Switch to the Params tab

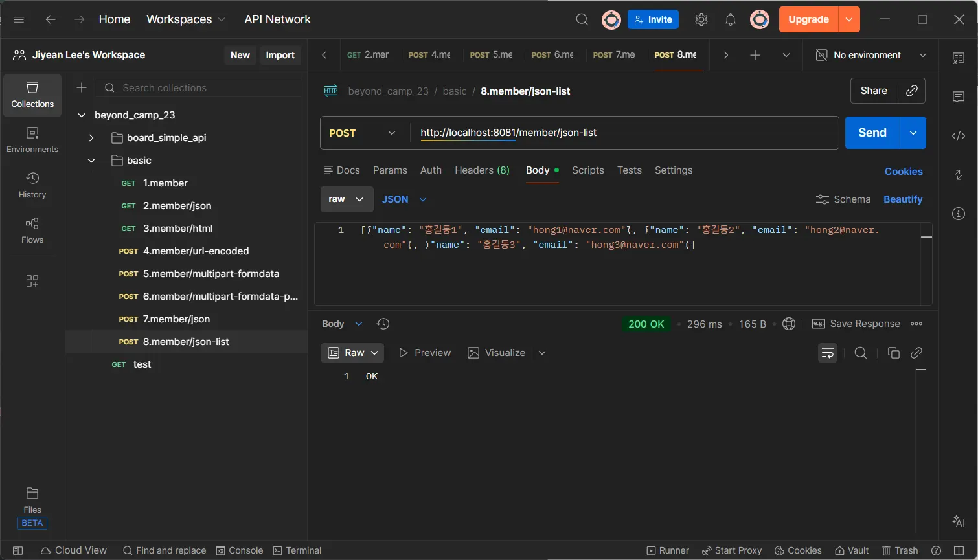(x=390, y=170)
